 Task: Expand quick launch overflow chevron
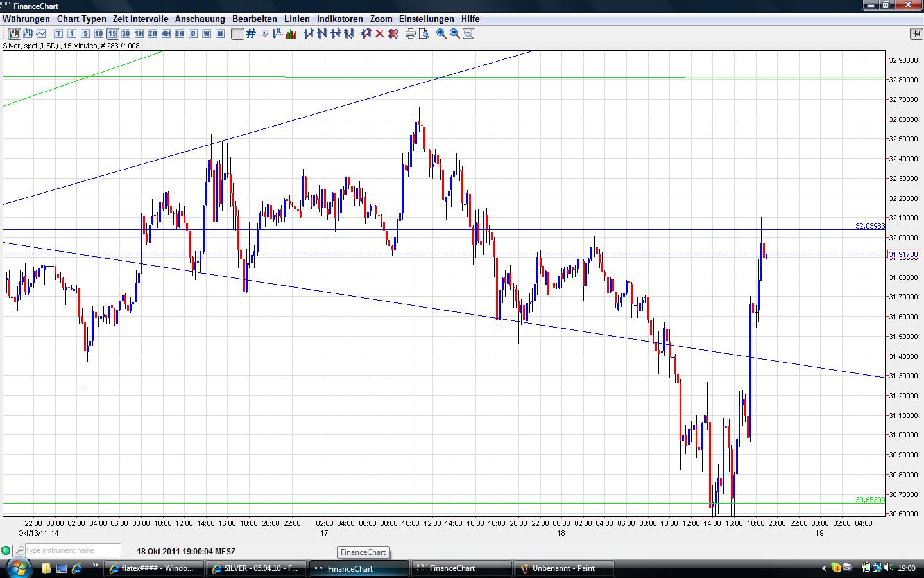96,565
